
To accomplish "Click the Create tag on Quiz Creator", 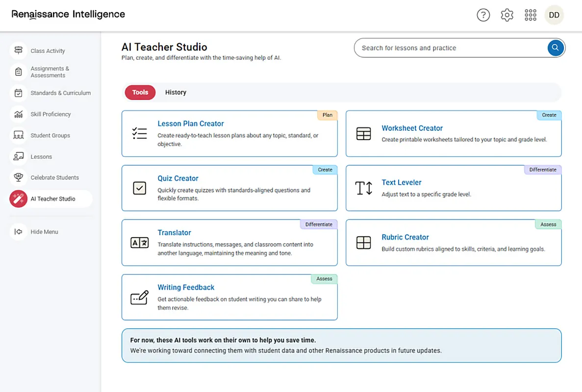I will pyautogui.click(x=325, y=170).
